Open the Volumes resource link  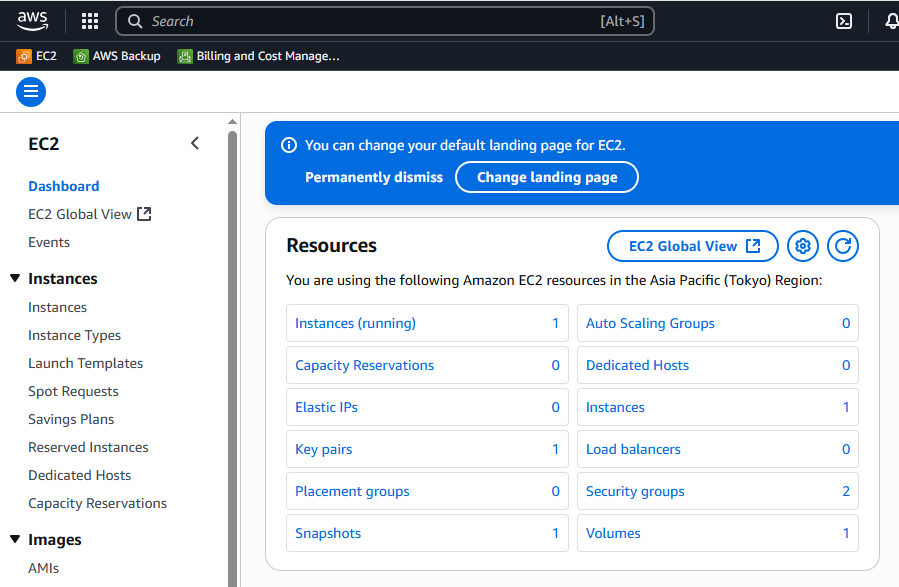coord(613,533)
